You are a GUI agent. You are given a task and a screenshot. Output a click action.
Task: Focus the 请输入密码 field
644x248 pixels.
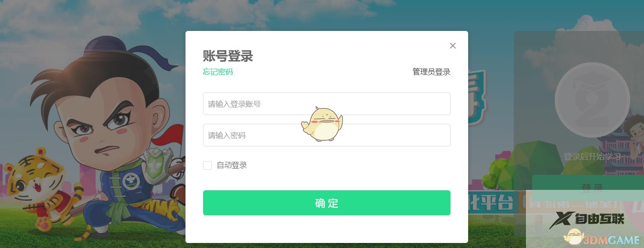click(327, 135)
